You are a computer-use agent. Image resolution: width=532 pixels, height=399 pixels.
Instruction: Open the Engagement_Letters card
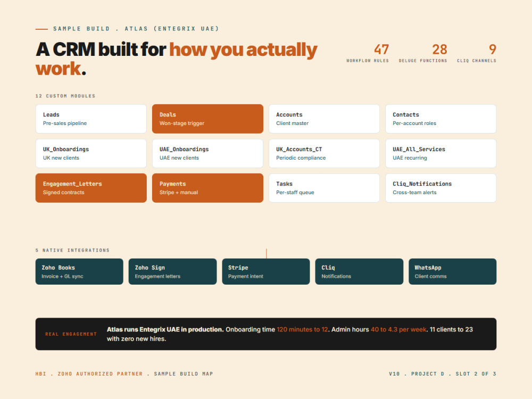(91, 188)
